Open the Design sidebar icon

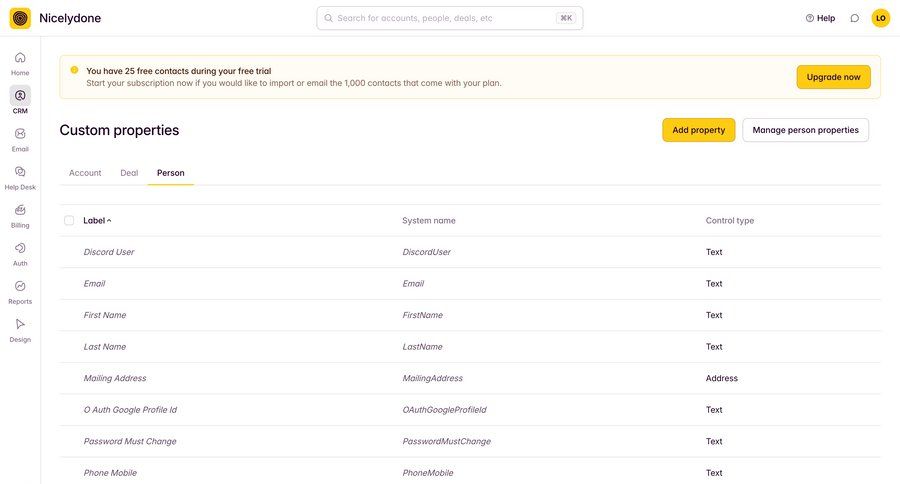tap(20, 324)
